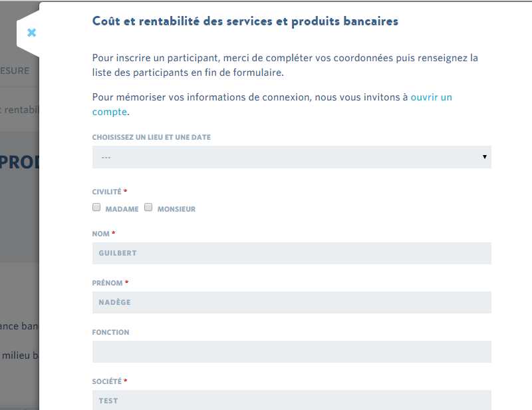Close the registration form with the X icon

pyautogui.click(x=31, y=33)
